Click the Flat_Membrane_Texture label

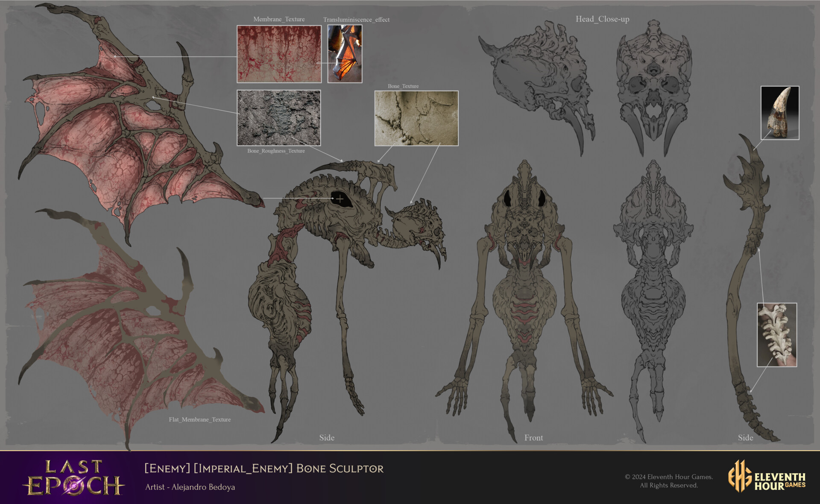[199, 419]
